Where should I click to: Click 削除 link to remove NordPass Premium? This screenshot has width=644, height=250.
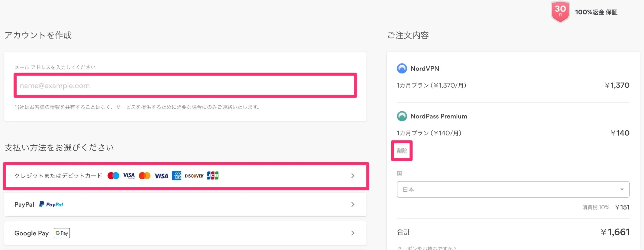click(x=402, y=151)
